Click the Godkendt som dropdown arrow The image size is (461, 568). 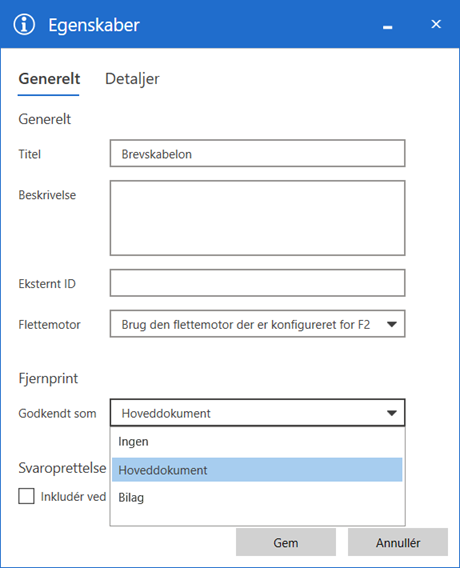click(x=392, y=413)
